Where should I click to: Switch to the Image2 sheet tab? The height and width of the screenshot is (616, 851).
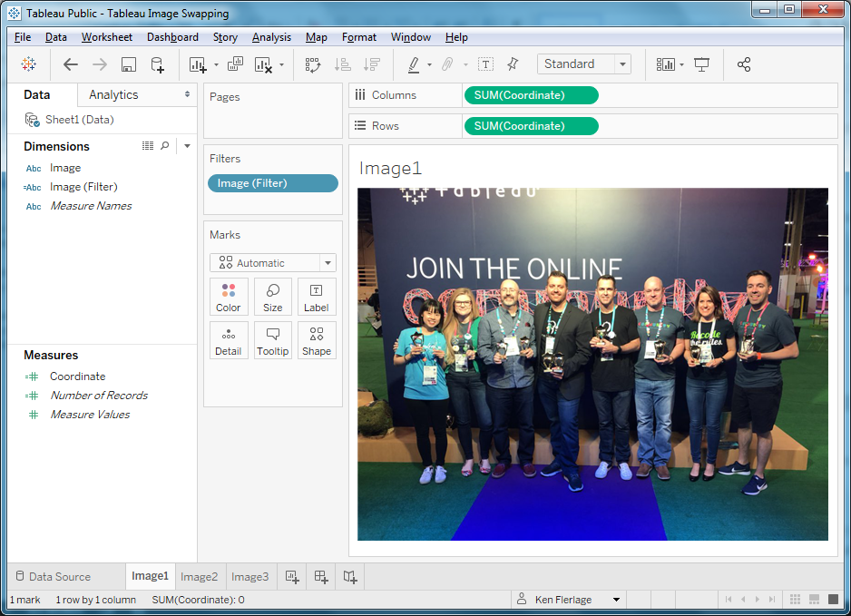(x=199, y=576)
